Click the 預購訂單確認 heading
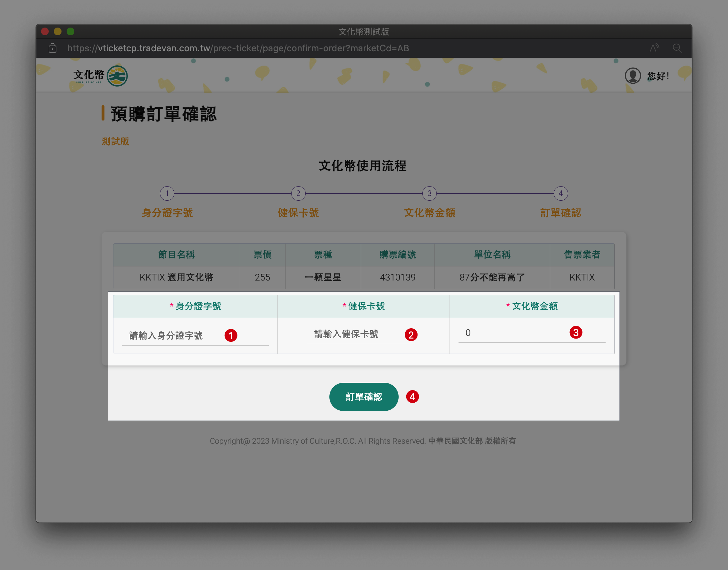The height and width of the screenshot is (570, 728). 164,114
